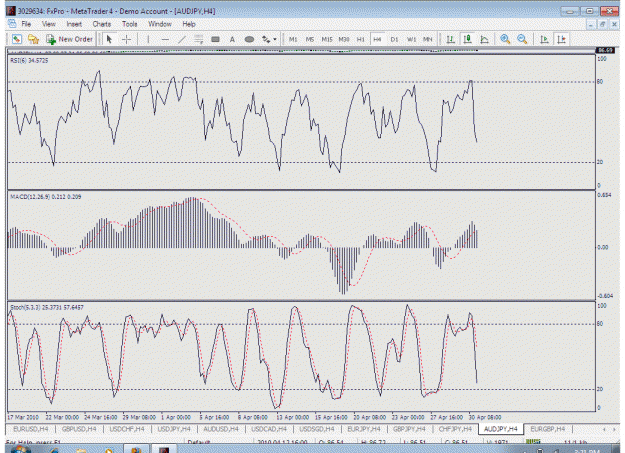The height and width of the screenshot is (453, 625).
Task: Switch to the GBPJPY,H4 chart tab
Action: (409, 429)
